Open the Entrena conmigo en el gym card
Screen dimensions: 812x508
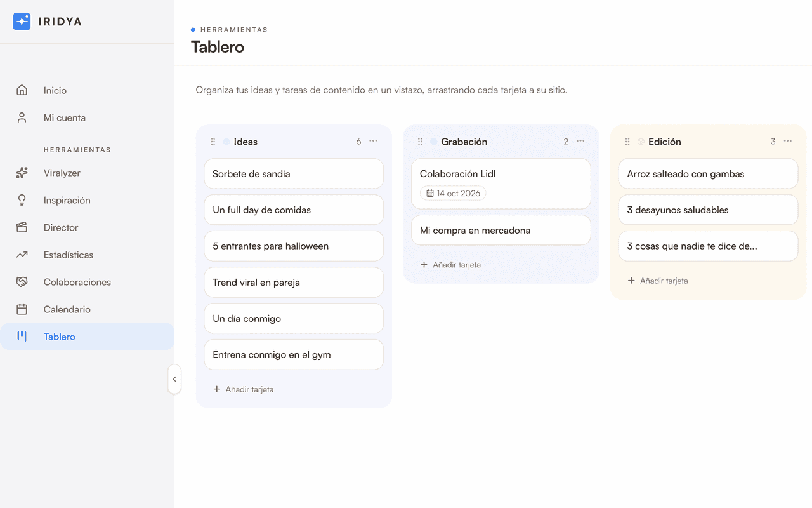[x=294, y=355]
